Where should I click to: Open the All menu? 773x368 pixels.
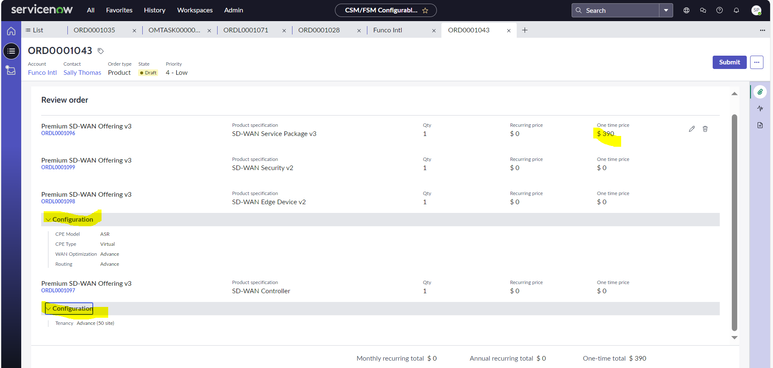pos(91,10)
